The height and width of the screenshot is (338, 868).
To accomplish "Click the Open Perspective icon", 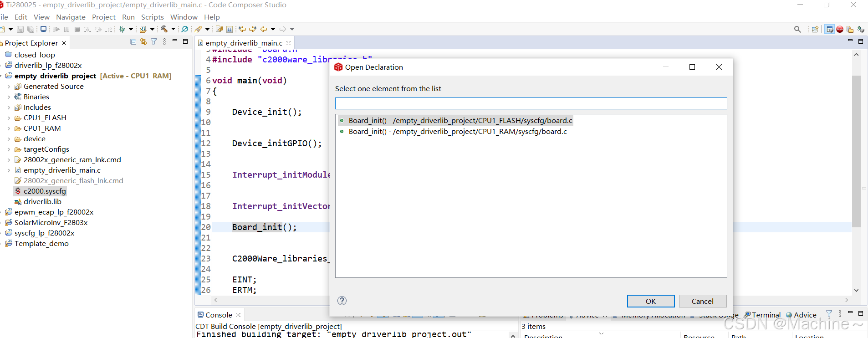I will tap(815, 29).
